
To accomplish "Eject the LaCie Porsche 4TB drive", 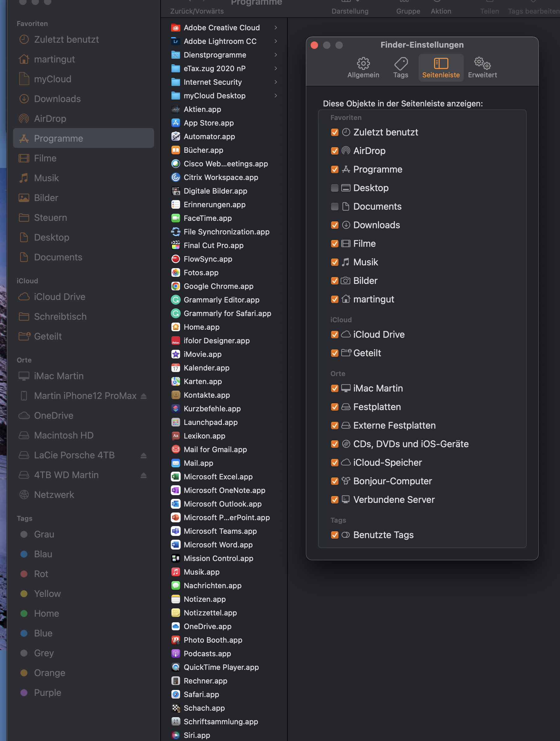I will [x=144, y=455].
